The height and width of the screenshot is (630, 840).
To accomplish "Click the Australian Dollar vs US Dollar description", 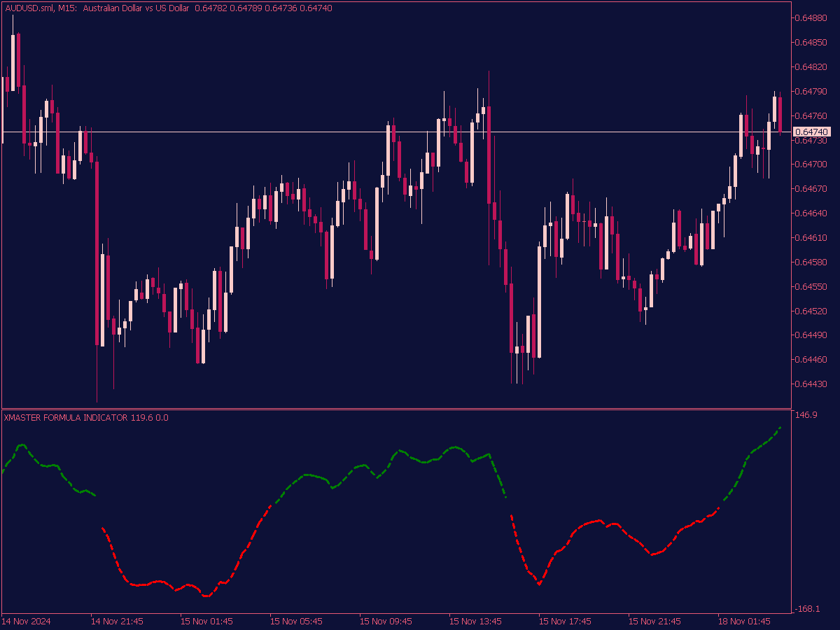I will (136, 8).
